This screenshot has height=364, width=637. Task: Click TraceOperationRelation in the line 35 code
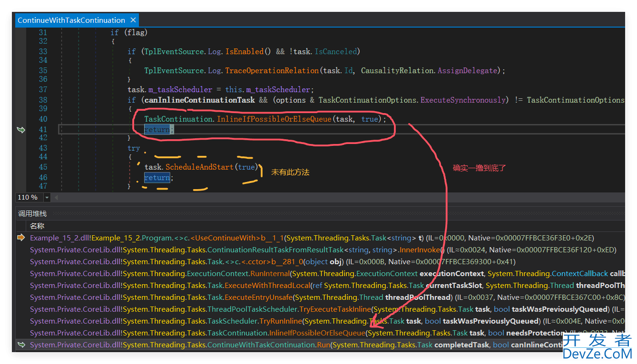pyautogui.click(x=272, y=70)
